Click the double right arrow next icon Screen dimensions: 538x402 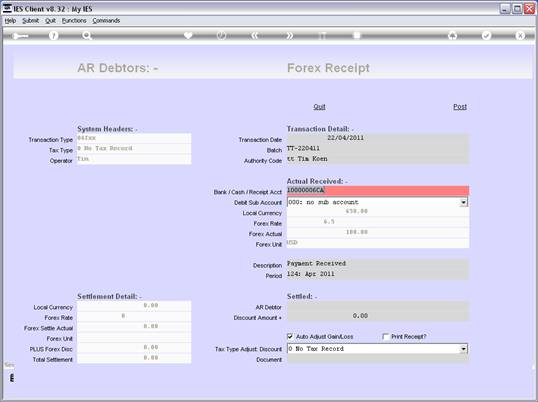tap(290, 35)
